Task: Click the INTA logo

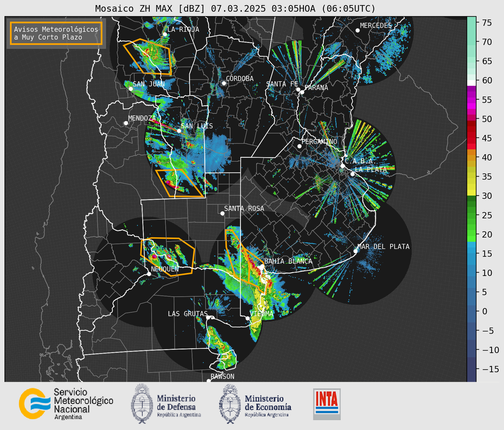Action: click(x=327, y=404)
